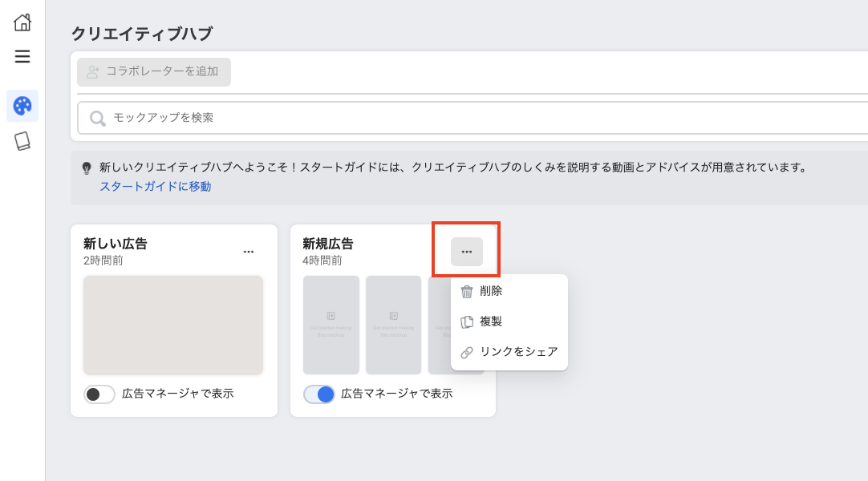Click the link icon beside リンクをシェア
This screenshot has width=868, height=481.
tap(467, 352)
